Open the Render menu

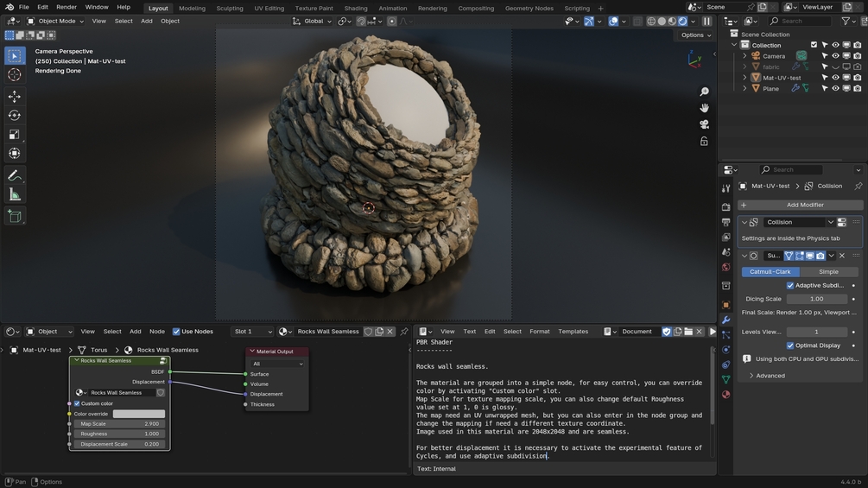67,7
